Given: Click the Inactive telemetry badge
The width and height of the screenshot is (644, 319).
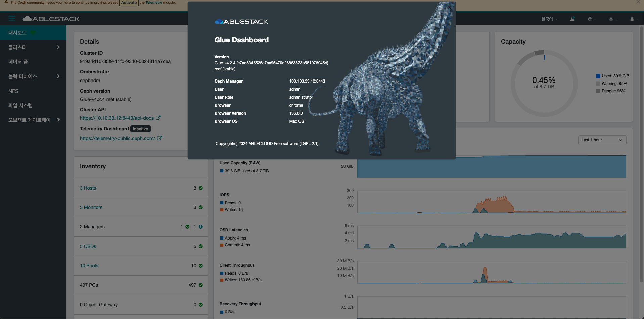Looking at the screenshot, I should 140,129.
